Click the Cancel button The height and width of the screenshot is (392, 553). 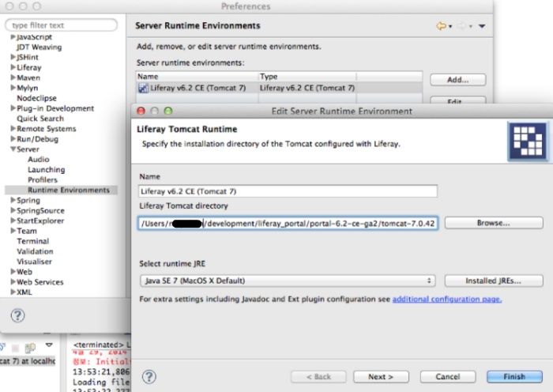point(448,377)
